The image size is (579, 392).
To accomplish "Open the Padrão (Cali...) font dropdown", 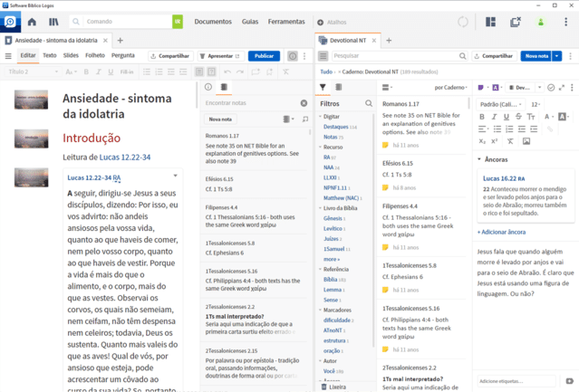I will pos(501,104).
